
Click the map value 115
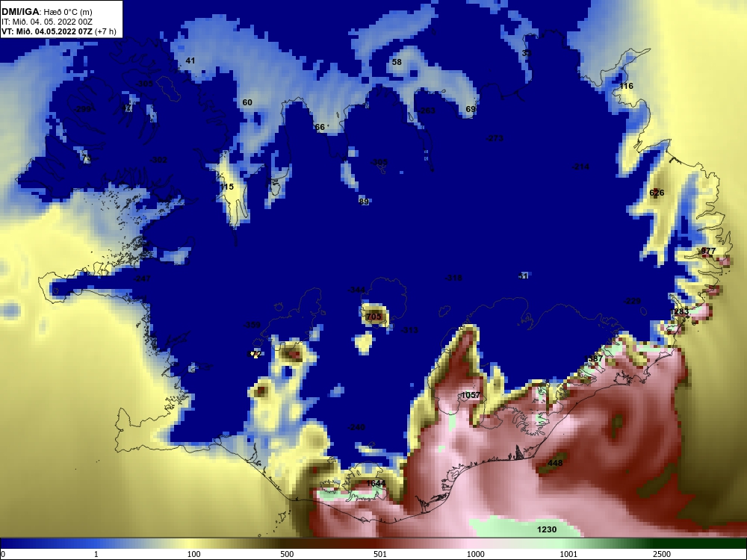click(x=227, y=187)
